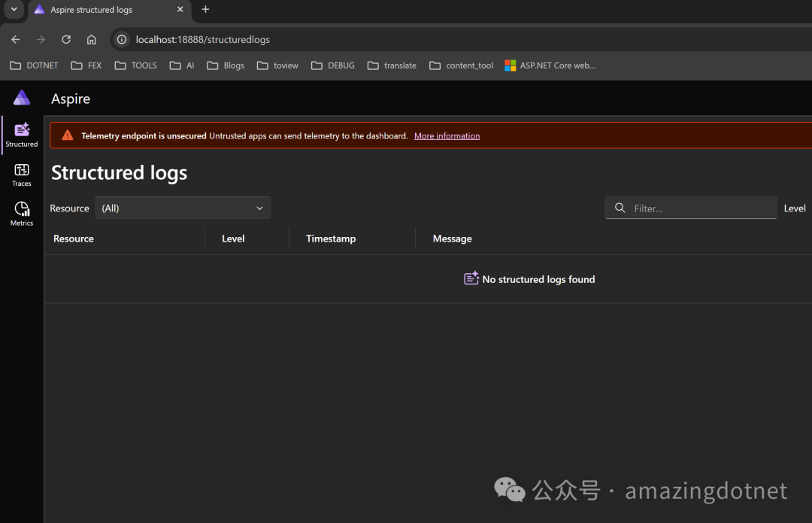812x523 pixels.
Task: Reload the page with browser refresh icon
Action: pos(66,39)
